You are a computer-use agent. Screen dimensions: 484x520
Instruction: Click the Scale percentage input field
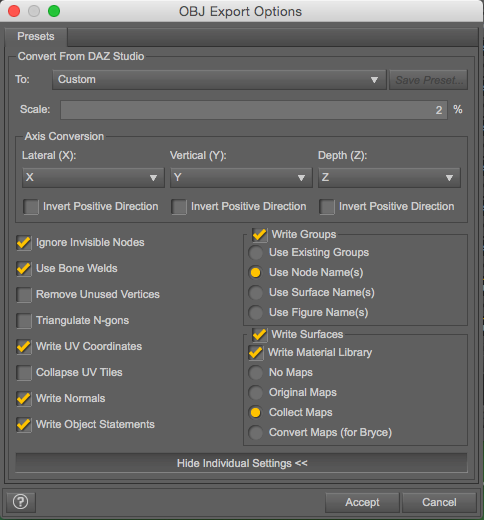point(254,110)
